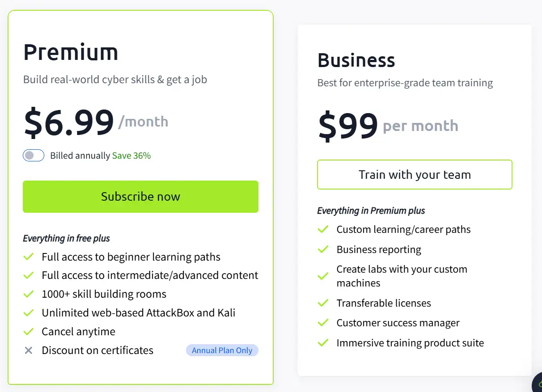This screenshot has height=392, width=542.
Task: Click checkmark beside intermediate/advanced content
Action: [29, 275]
